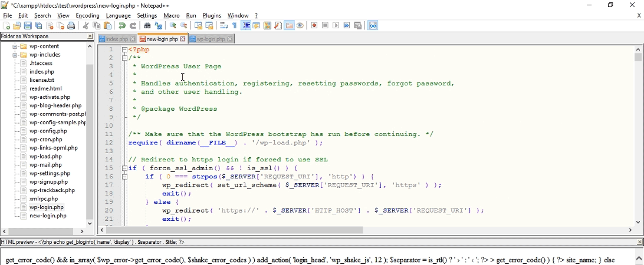
Task: Click the Zoom In magnifier icon
Action: (x=173, y=26)
